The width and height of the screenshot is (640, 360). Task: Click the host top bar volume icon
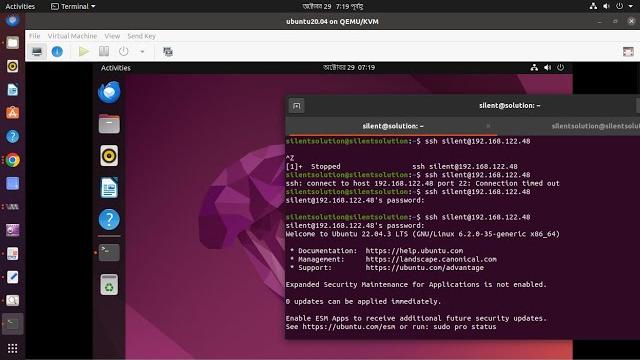coord(606,6)
